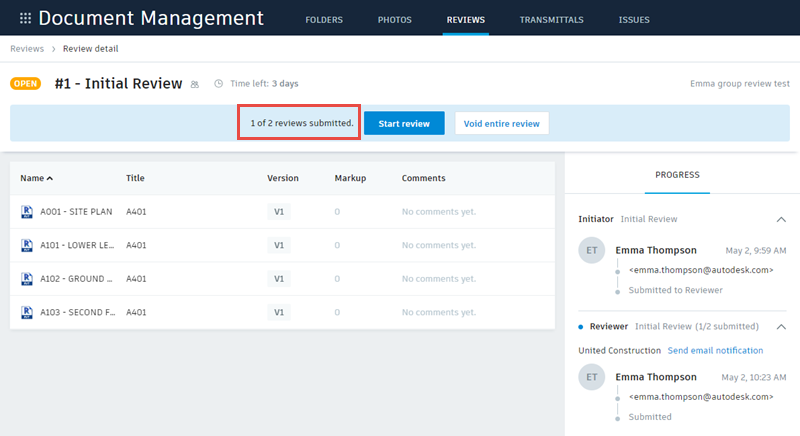Go to the Issues tab
This screenshot has height=436, width=800.
(634, 19)
